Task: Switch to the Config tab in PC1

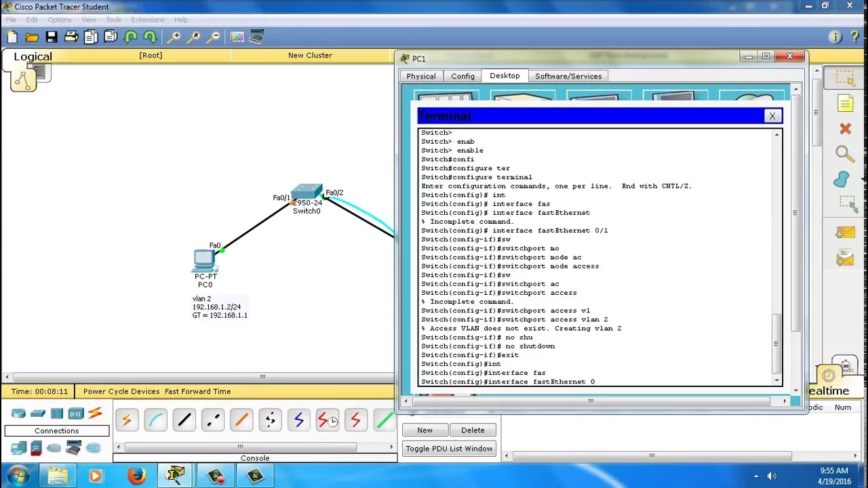Action: (463, 76)
